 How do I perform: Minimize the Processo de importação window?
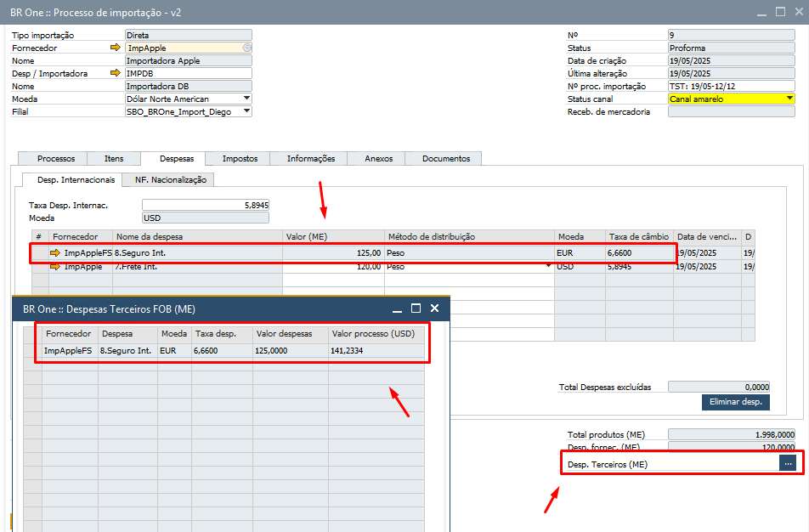point(761,13)
